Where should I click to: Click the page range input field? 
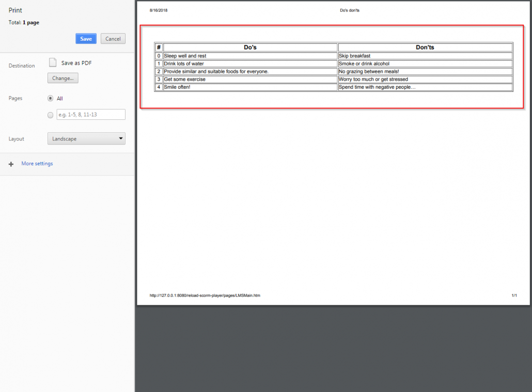point(90,114)
